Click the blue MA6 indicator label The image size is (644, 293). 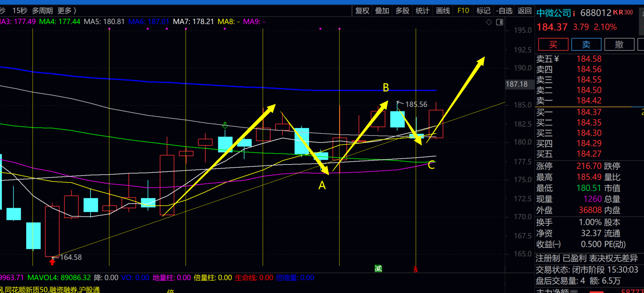tap(149, 22)
